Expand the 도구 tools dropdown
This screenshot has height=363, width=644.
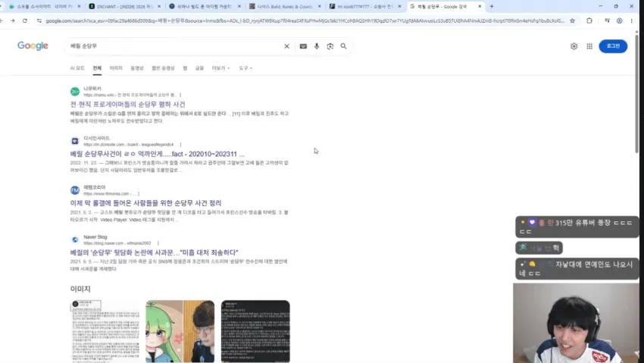pyautogui.click(x=245, y=68)
